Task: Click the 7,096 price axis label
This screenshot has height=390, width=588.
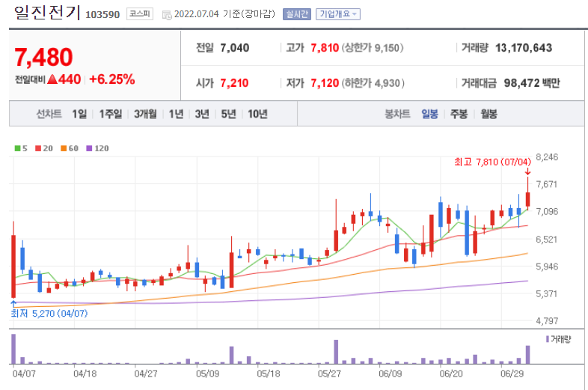Action: [547, 212]
